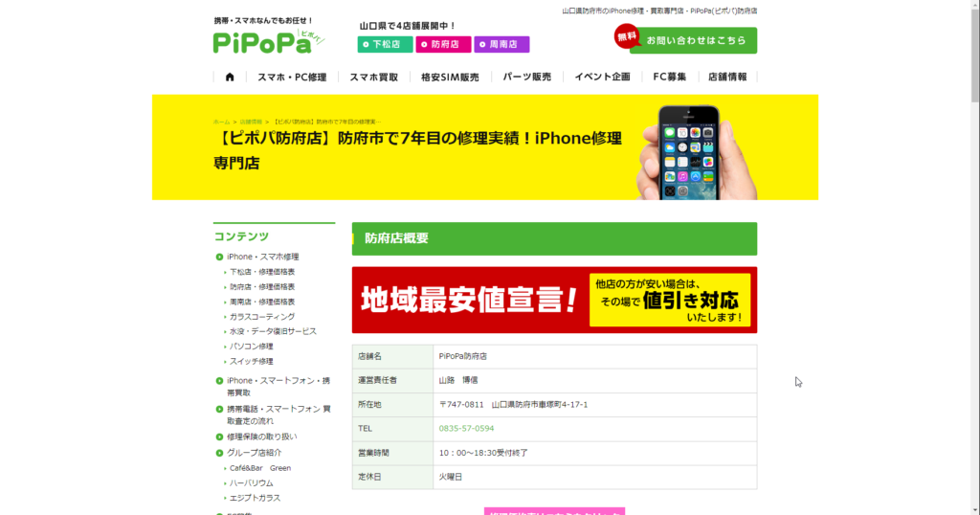Open スマホ買取 menu item
Screen dimensions: 980x515
pyautogui.click(x=374, y=77)
